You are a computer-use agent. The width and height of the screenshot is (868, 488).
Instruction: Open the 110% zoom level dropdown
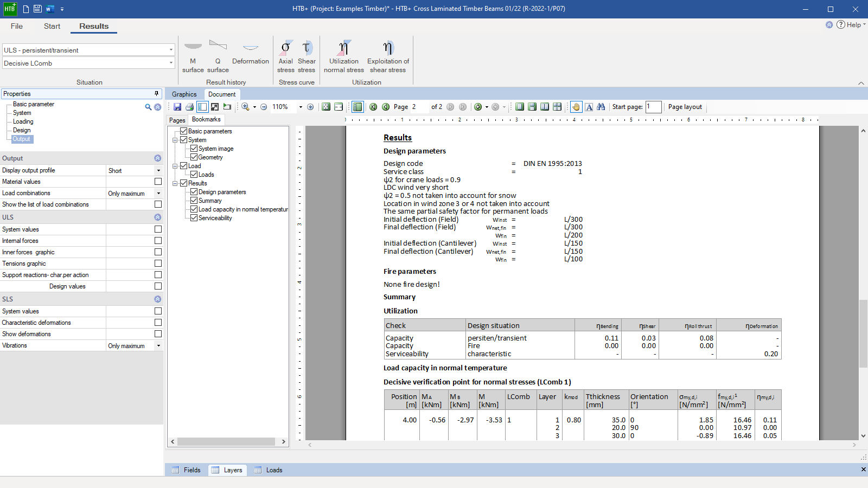point(301,107)
